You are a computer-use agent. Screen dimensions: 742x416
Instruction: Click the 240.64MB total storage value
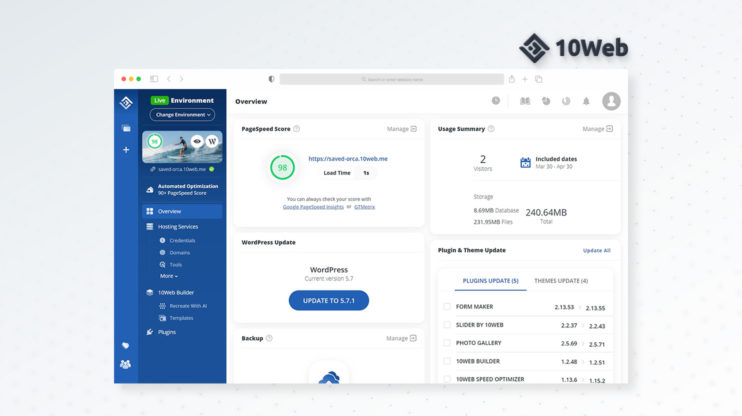546,212
